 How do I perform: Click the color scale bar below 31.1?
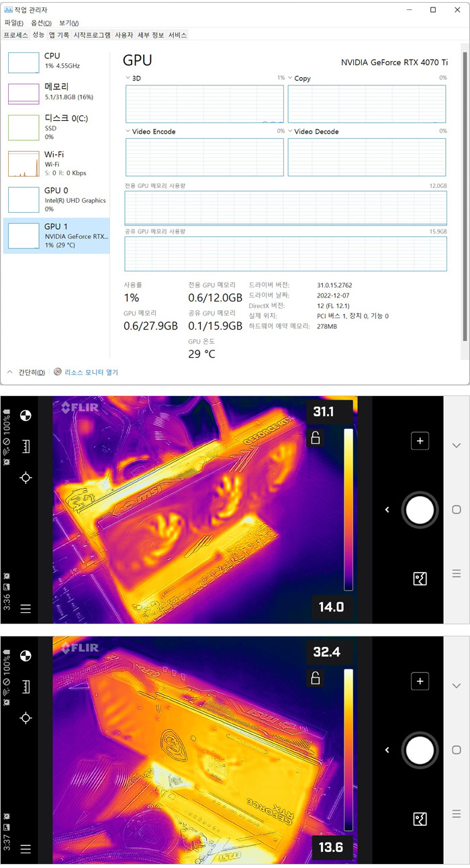click(x=348, y=510)
